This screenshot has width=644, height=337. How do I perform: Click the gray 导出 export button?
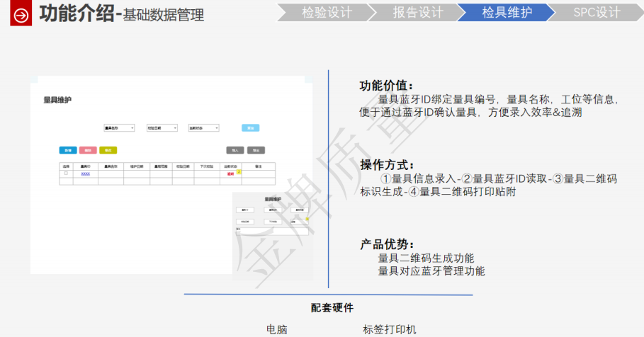256,150
